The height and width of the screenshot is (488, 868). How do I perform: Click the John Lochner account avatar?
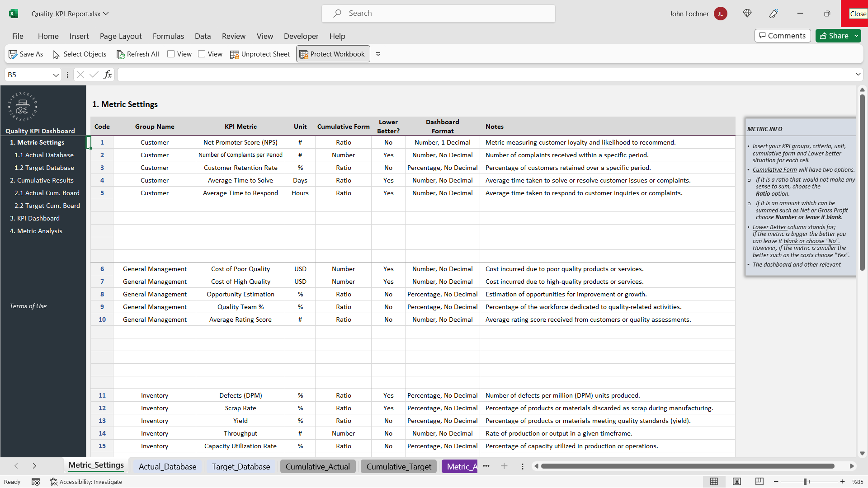click(x=720, y=14)
